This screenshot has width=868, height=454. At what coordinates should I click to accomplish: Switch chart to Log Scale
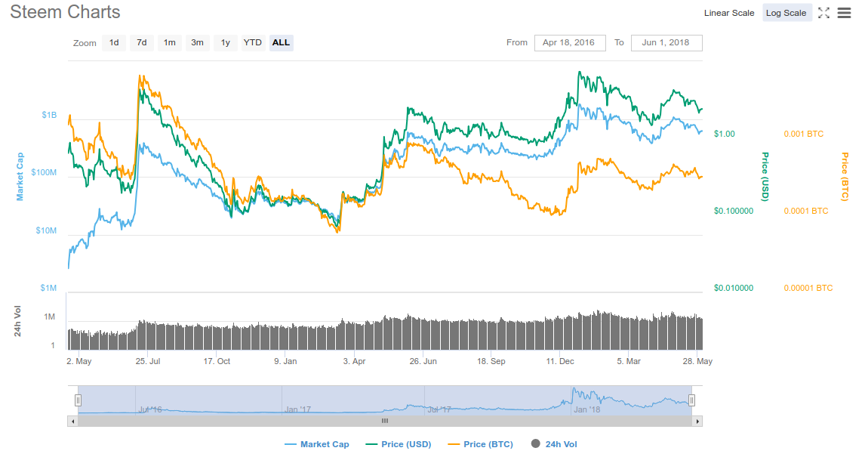tap(786, 13)
